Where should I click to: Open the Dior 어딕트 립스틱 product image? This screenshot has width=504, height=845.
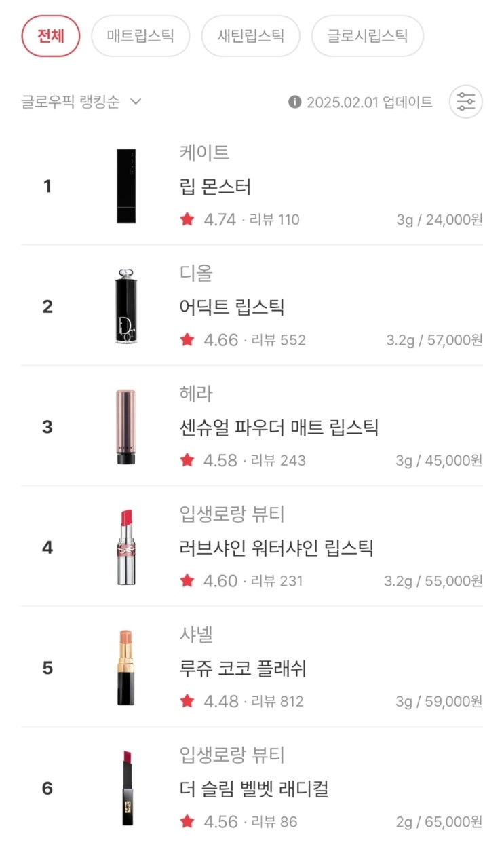[x=126, y=307]
